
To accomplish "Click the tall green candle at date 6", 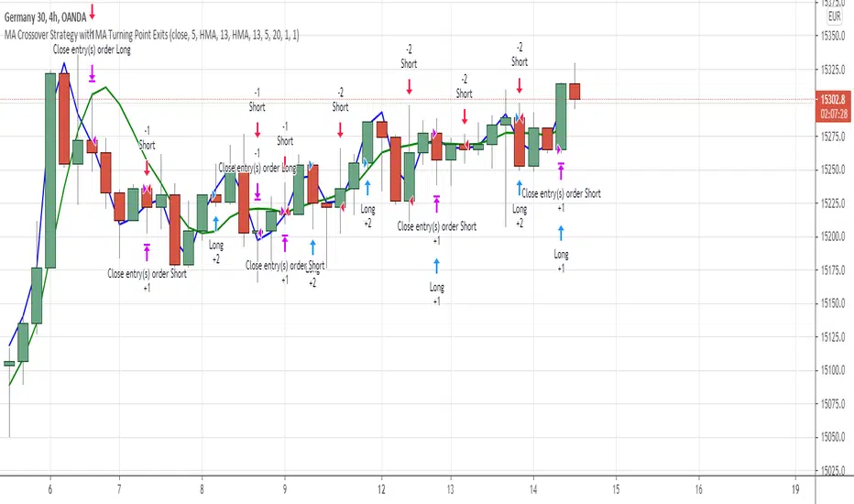I will [50, 170].
